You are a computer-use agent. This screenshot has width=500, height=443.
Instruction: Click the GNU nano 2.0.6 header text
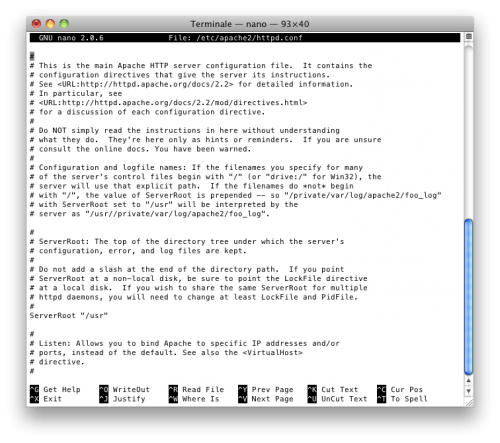coord(71,38)
